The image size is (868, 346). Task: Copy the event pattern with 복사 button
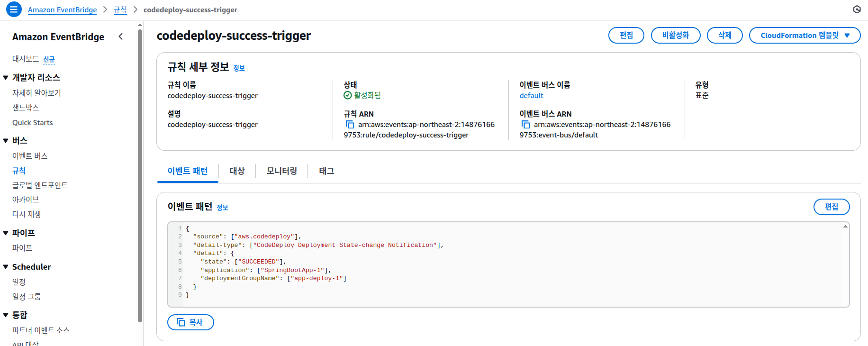(x=190, y=322)
